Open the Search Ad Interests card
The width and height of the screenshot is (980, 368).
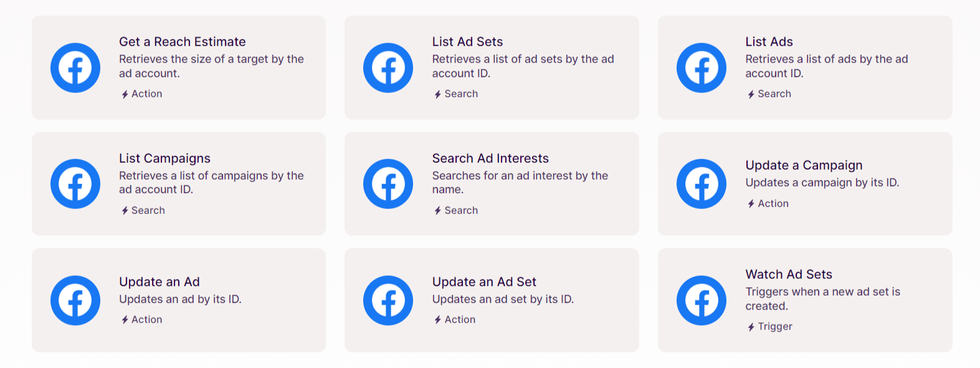(x=492, y=183)
